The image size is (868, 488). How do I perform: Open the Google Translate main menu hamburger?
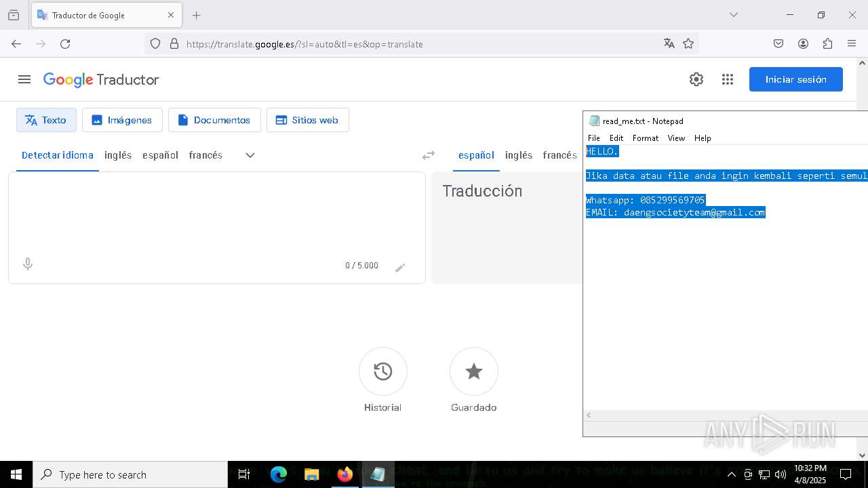(x=24, y=79)
